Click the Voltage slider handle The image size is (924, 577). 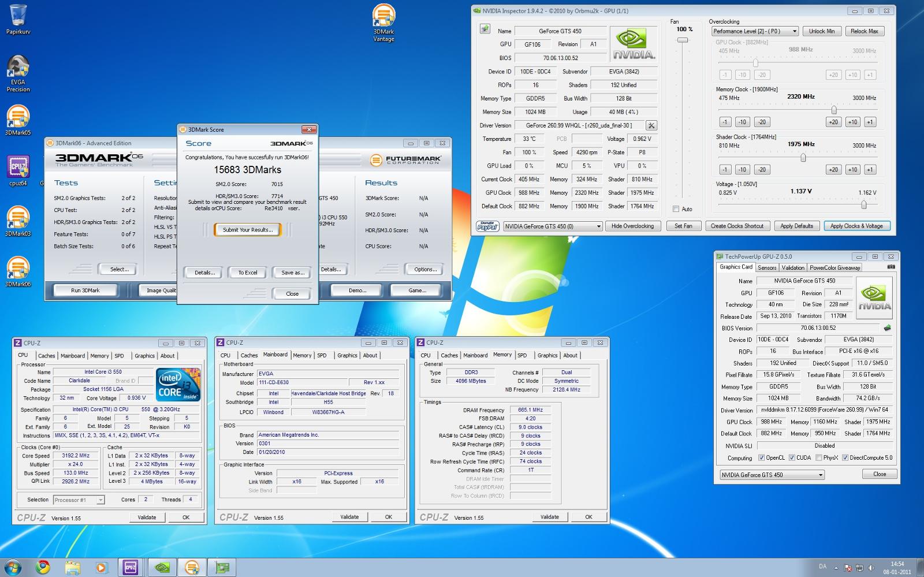[x=863, y=204]
